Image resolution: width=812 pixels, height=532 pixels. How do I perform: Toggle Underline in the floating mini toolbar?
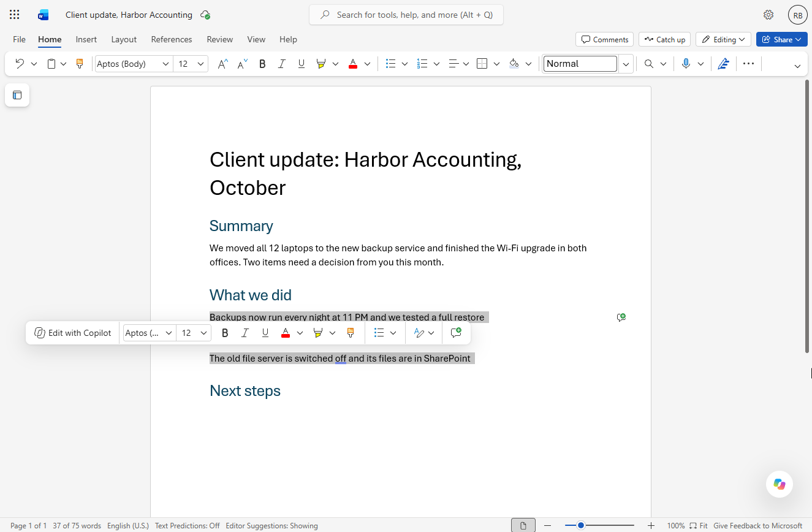tap(265, 333)
